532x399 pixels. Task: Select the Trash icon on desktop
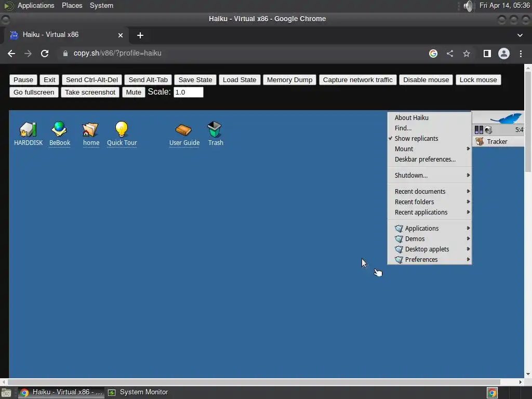[215, 129]
